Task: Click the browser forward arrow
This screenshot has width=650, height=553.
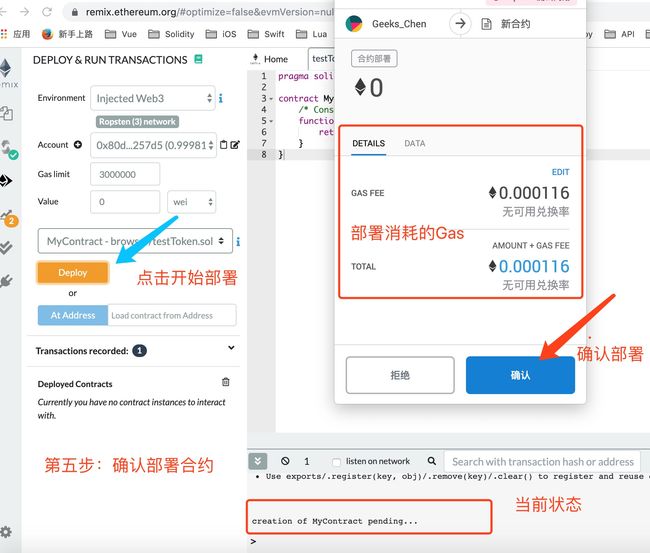Action: (x=25, y=12)
